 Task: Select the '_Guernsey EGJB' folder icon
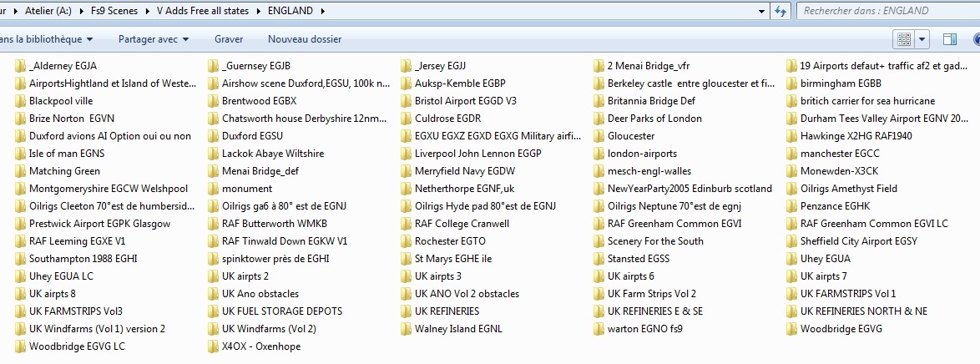(213, 66)
